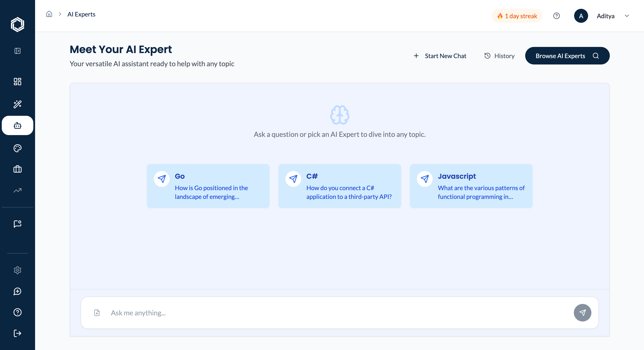Click the feedback chat plus icon
Viewport: 644px width, 350px height.
(18, 291)
